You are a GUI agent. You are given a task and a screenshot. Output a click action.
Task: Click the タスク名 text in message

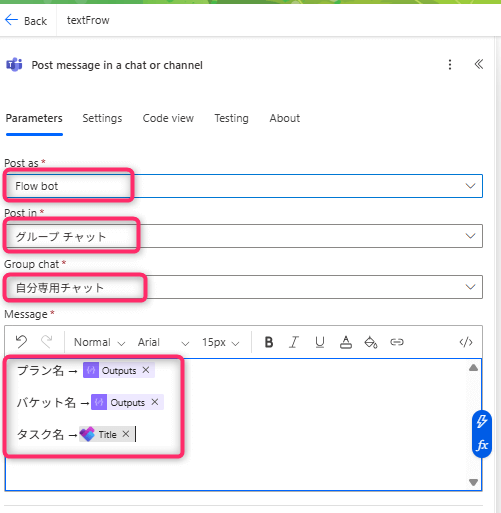[40, 434]
